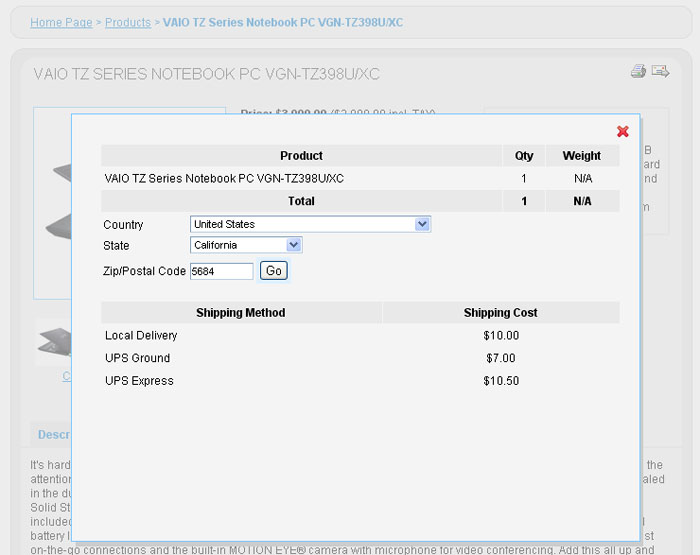Viewport: 700px width, 555px height.
Task: Click the $7.00 shipping cost value
Action: point(501,358)
